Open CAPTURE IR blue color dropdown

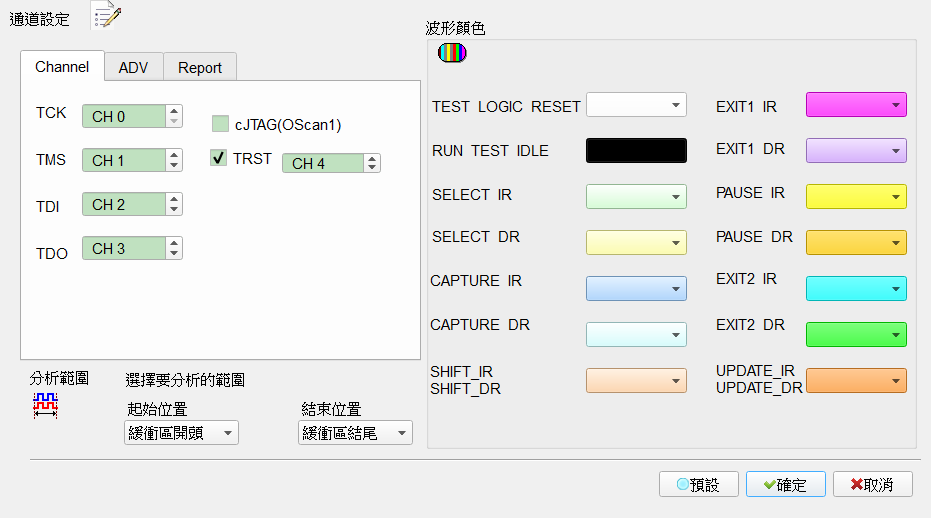[636, 289]
